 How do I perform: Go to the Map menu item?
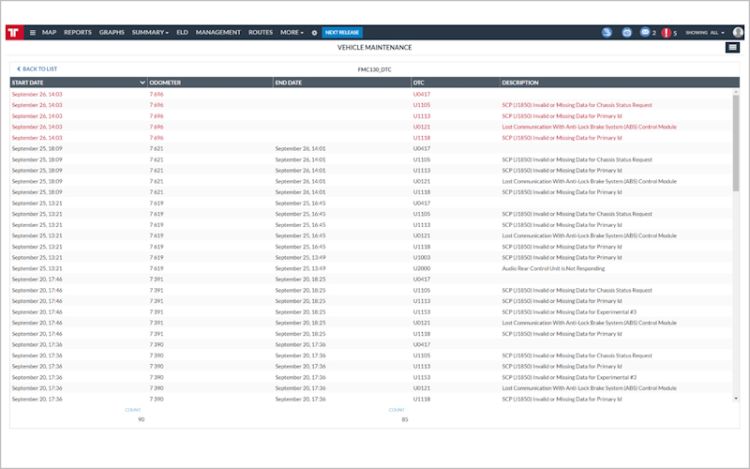click(49, 32)
